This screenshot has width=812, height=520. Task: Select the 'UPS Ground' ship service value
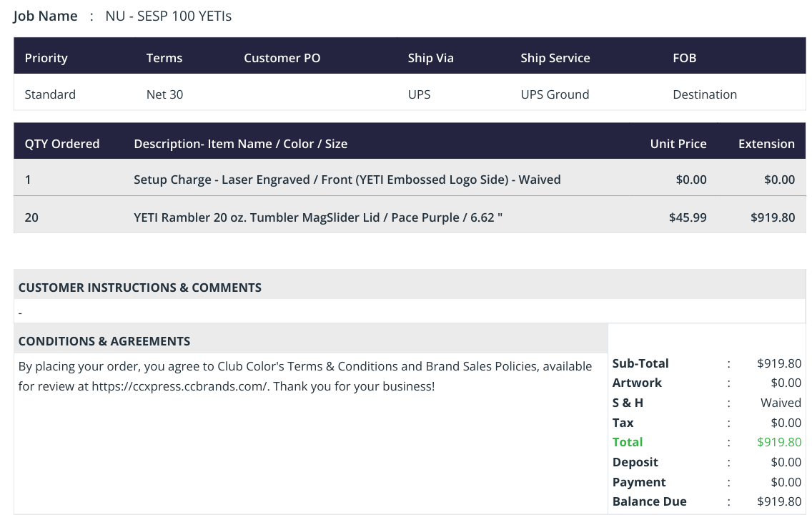click(555, 94)
